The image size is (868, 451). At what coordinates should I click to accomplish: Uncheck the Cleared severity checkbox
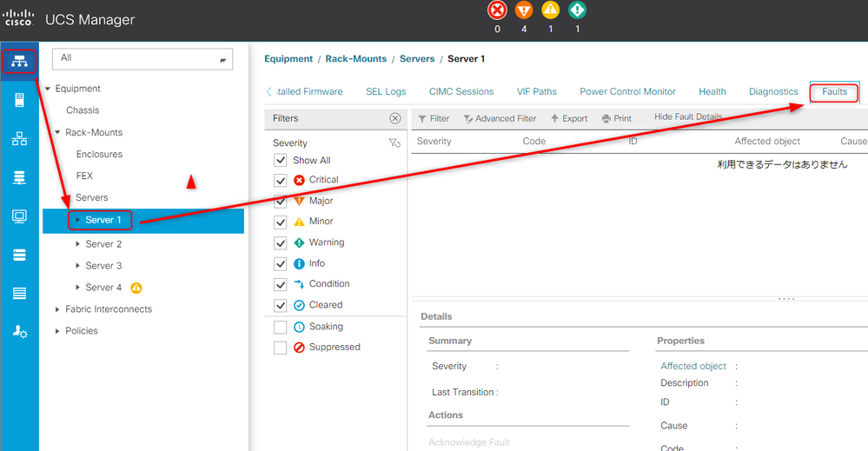[x=280, y=306]
